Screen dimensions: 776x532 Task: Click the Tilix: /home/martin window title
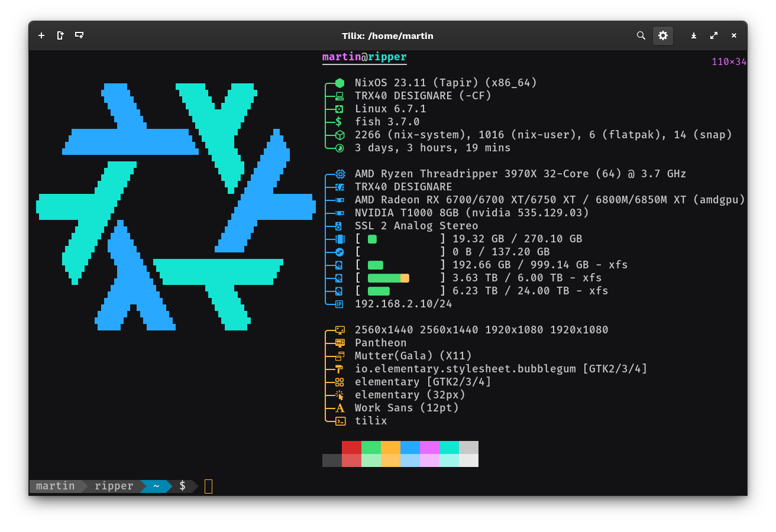click(x=388, y=35)
